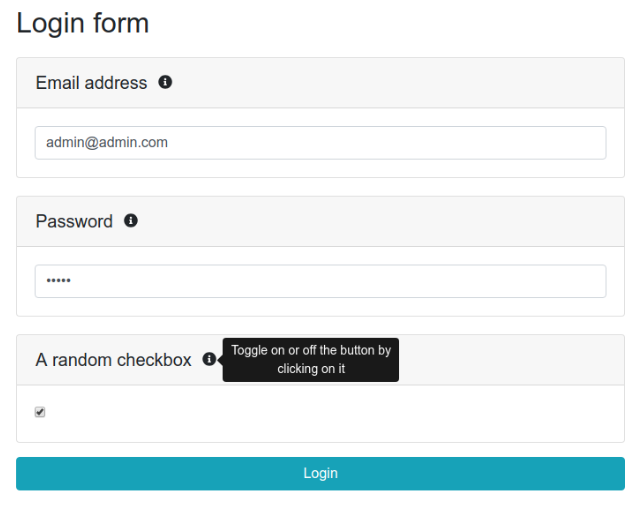Click info icon beside A random checkbox
This screenshot has height=510, width=643.
pos(209,359)
